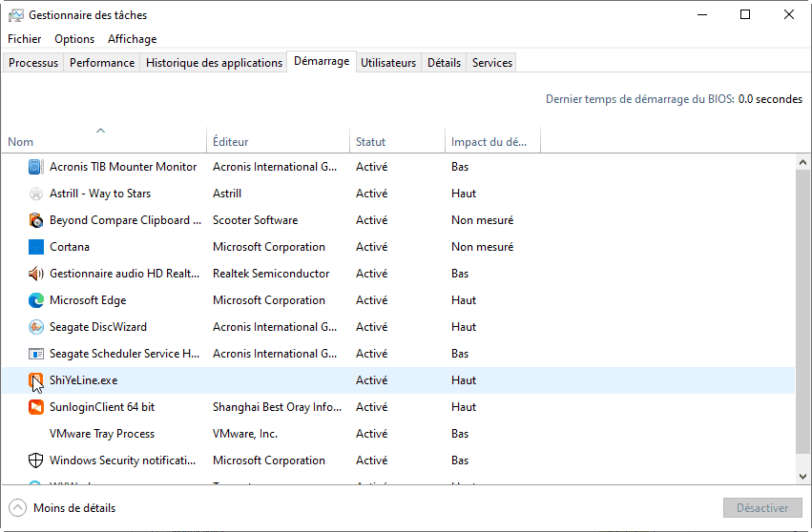812x532 pixels.
Task: Click the Windows Security shield icon
Action: pos(36,460)
